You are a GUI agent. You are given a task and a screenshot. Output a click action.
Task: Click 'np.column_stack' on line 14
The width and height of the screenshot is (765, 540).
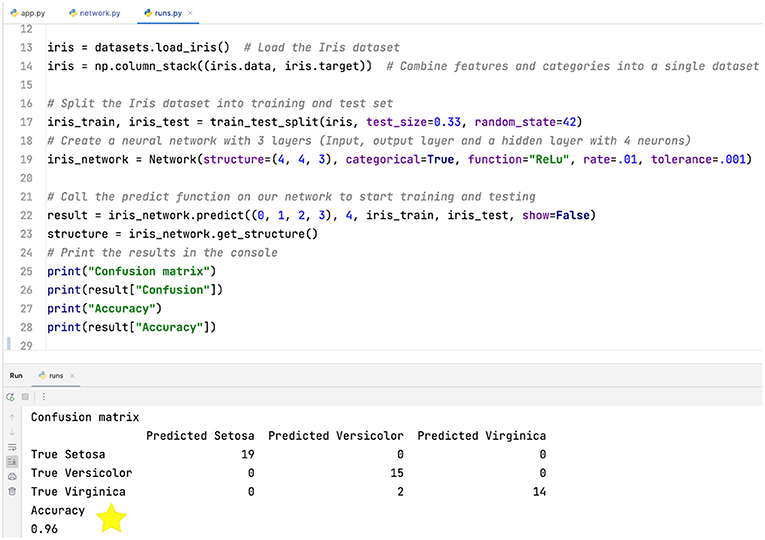tap(145, 66)
